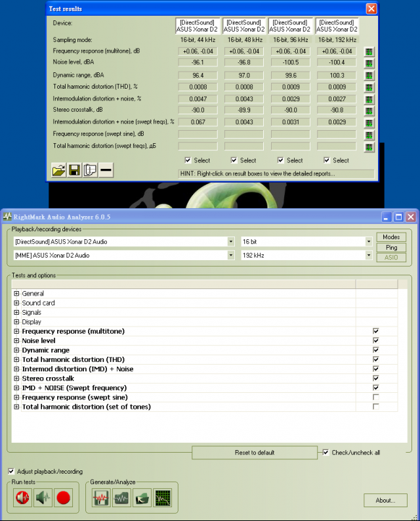420x521 pixels.
Task: Select Stereo crosstalk tree row label
Action: pos(48,378)
